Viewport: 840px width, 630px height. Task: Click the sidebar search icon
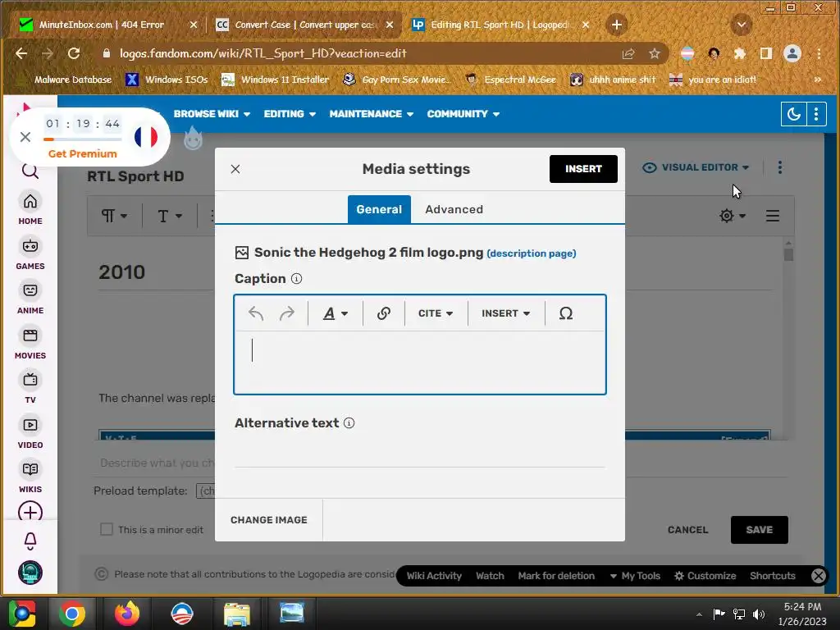click(x=30, y=171)
